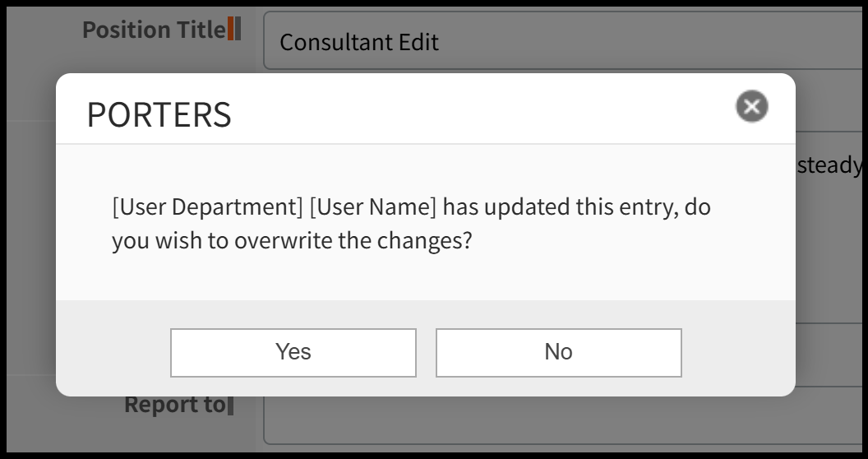868x459 pixels.
Task: Confirm overwrite by clicking Yes
Action: [x=293, y=352]
